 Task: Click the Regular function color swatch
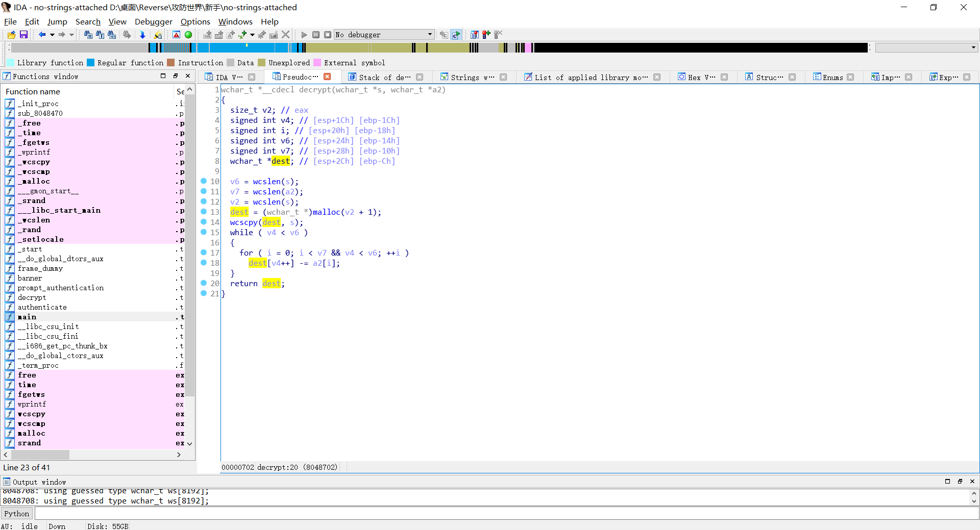pos(90,63)
